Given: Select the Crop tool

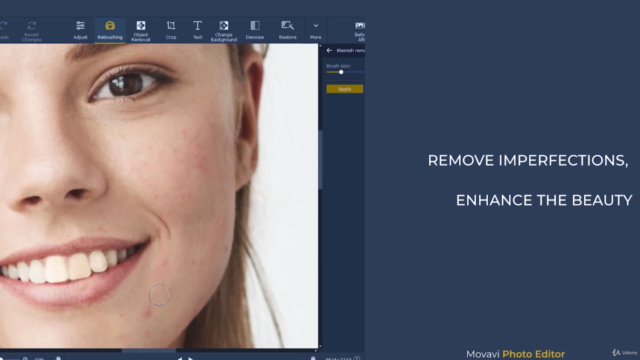Looking at the screenshot, I should point(171,30).
